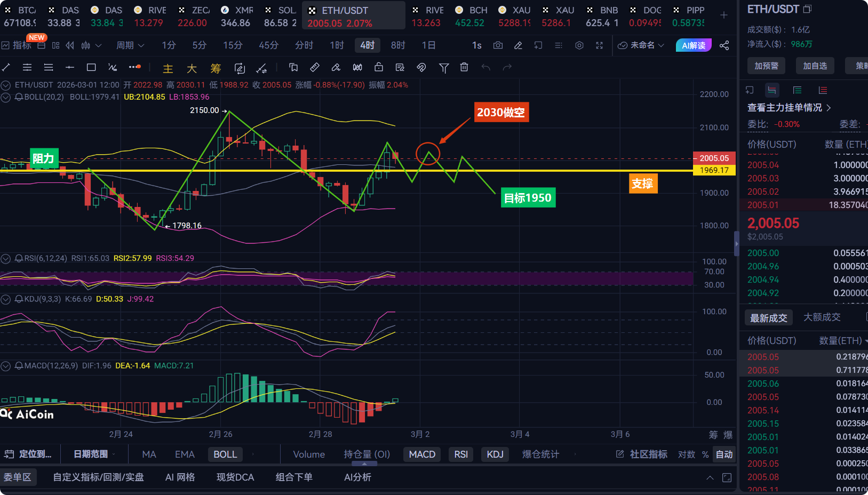Toggle the MACD indicator

pos(422,454)
